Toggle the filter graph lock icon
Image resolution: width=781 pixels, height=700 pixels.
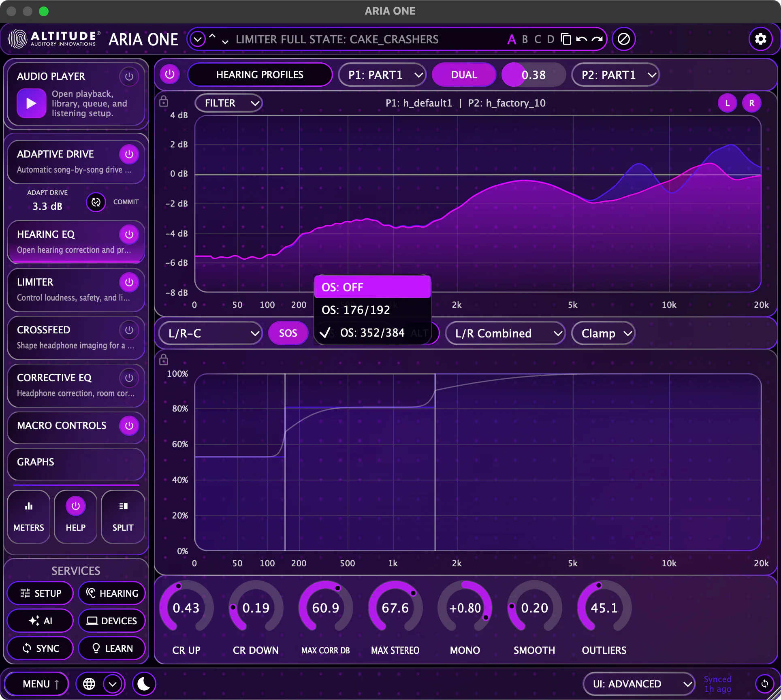[x=164, y=101]
